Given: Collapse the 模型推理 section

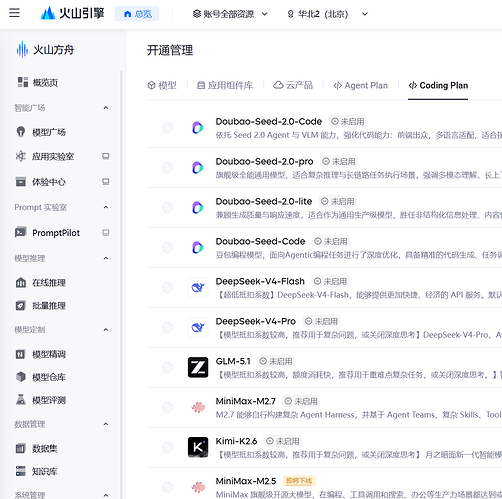Looking at the screenshot, I should 106,258.
